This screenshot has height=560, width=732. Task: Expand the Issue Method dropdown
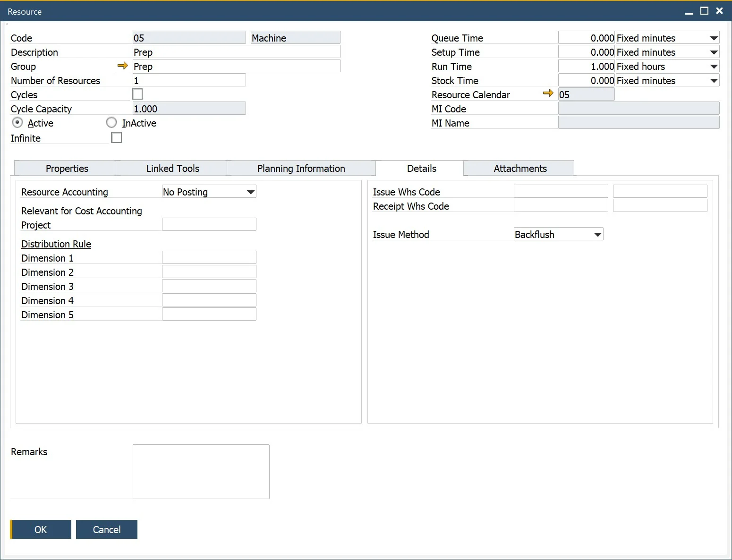point(597,235)
